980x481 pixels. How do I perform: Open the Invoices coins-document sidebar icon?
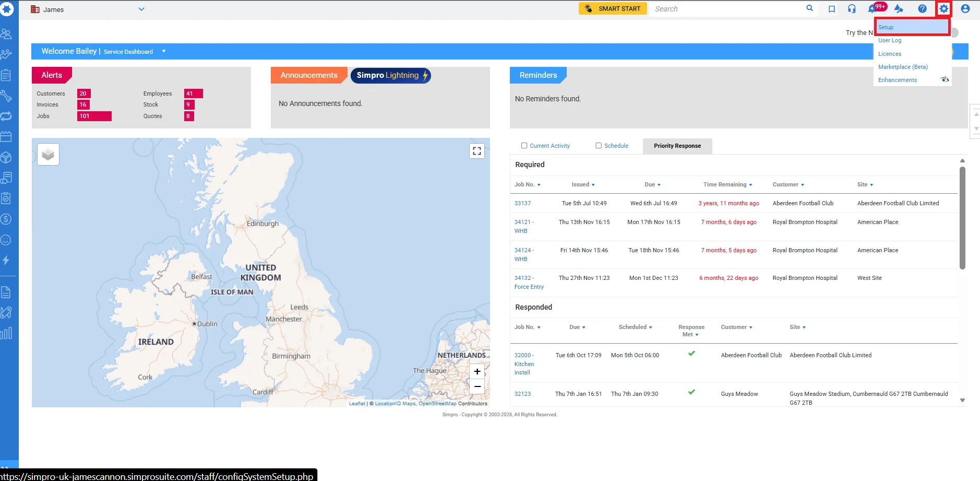pos(6,178)
